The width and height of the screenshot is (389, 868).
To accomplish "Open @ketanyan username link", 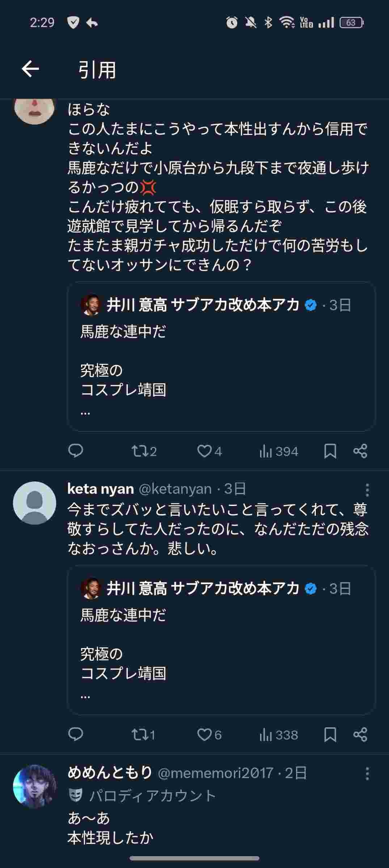I will (175, 489).
